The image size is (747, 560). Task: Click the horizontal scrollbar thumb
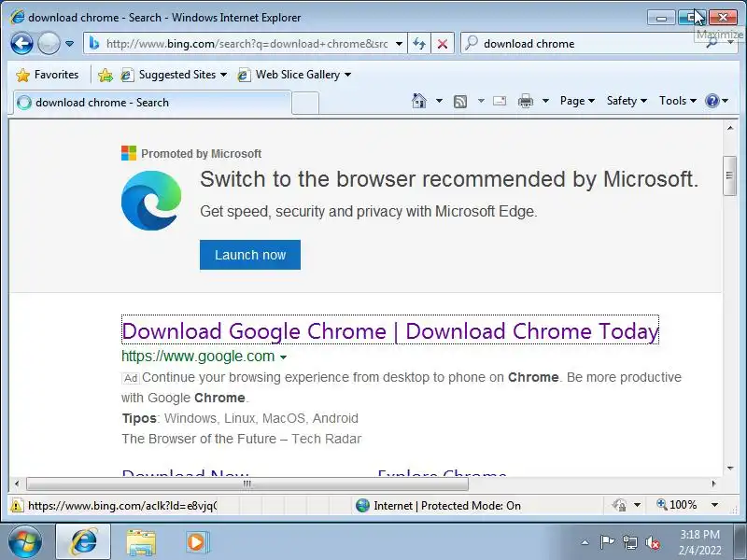click(x=247, y=483)
